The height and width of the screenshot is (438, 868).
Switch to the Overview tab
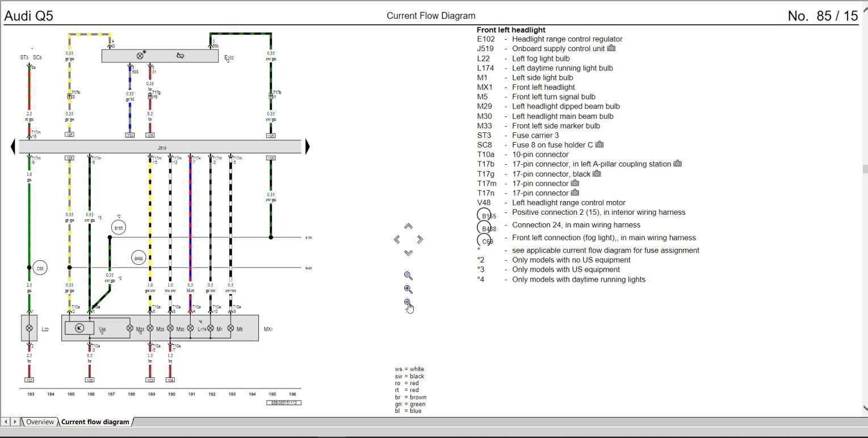[39, 422]
